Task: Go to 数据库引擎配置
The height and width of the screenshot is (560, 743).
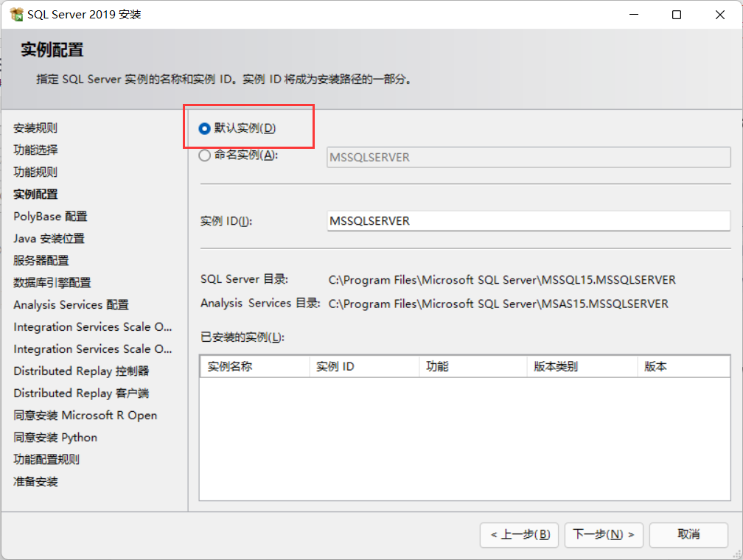Action: point(50,282)
